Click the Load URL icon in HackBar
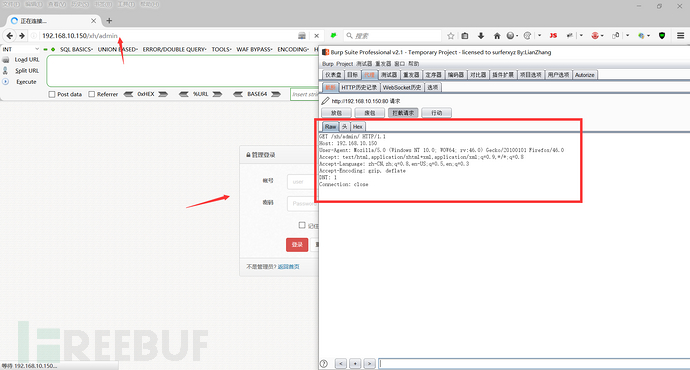The width and height of the screenshot is (690, 370). pyautogui.click(x=6, y=59)
